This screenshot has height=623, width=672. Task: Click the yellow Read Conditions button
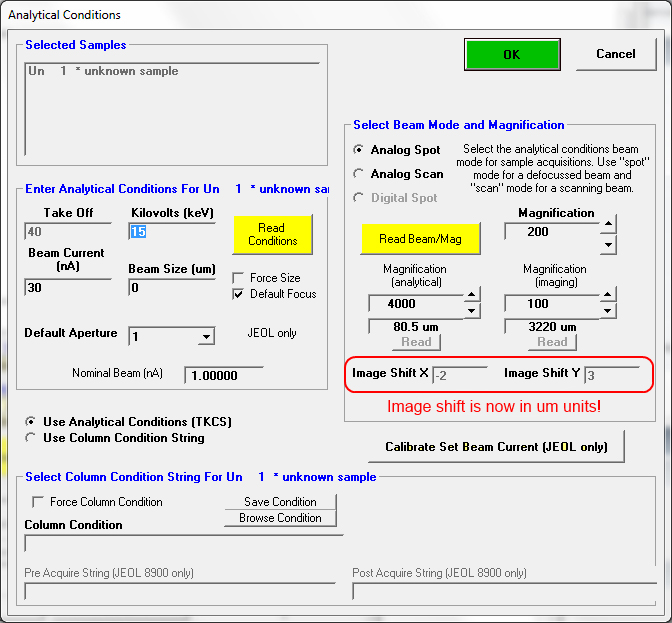coord(272,235)
